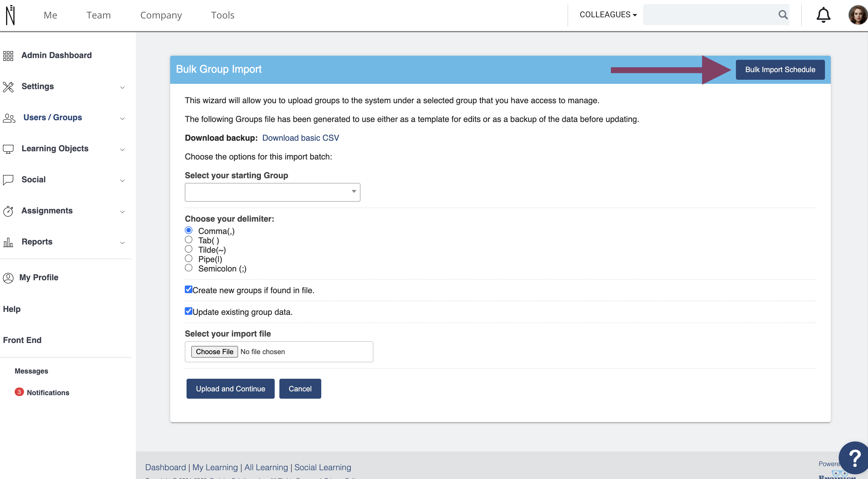Click Bulk Import Schedule button

coord(780,69)
